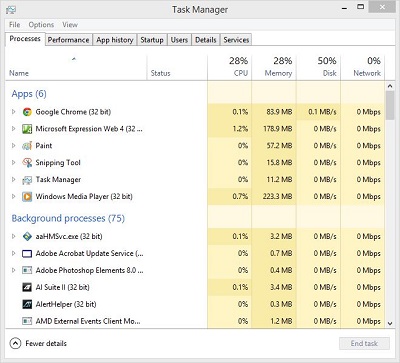Open the Options menu

pyautogui.click(x=41, y=25)
